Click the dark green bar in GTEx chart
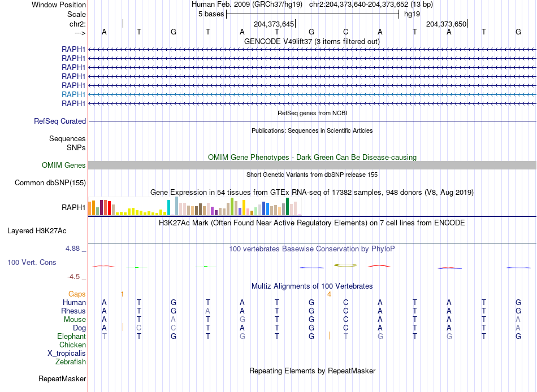 (287, 206)
